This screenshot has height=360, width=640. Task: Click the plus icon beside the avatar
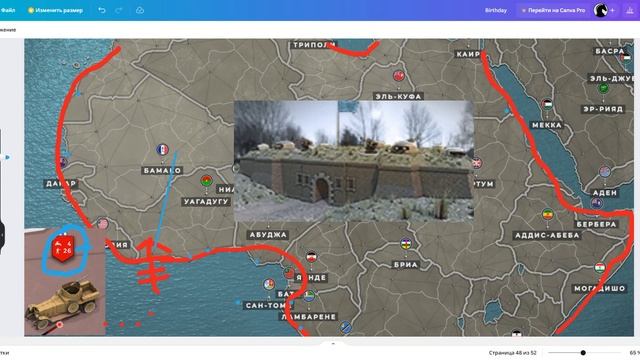coord(612,10)
